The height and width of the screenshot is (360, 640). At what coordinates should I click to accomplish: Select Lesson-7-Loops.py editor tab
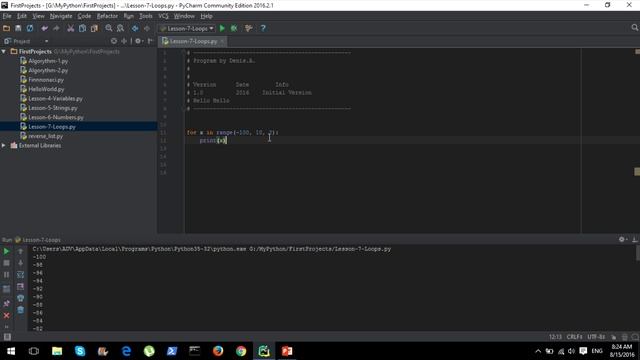point(193,41)
